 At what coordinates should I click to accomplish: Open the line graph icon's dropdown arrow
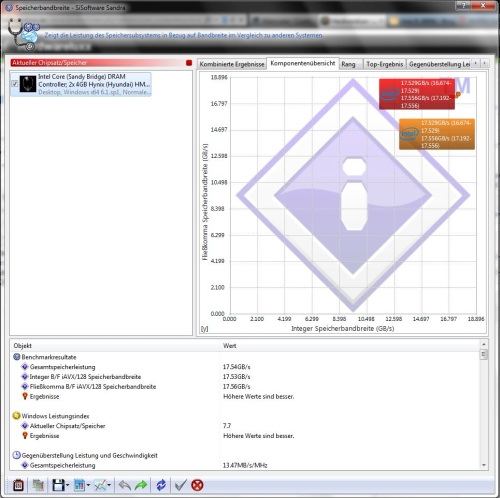[x=109, y=485]
